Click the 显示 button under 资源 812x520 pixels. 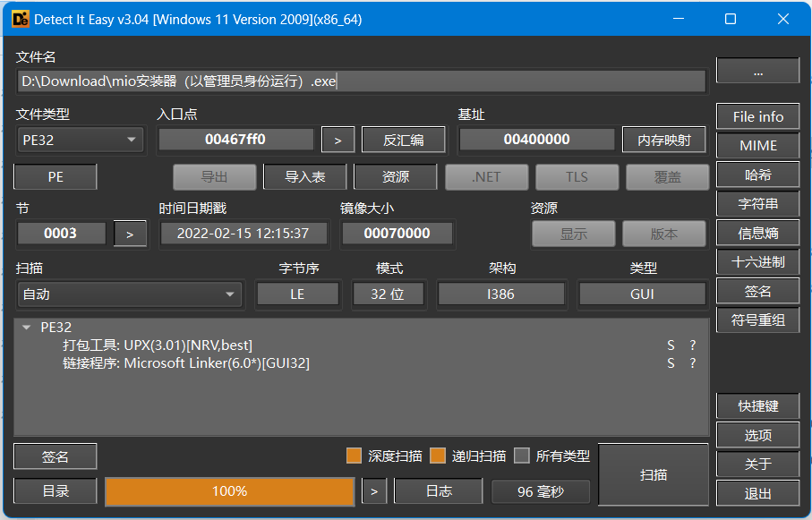pos(574,234)
